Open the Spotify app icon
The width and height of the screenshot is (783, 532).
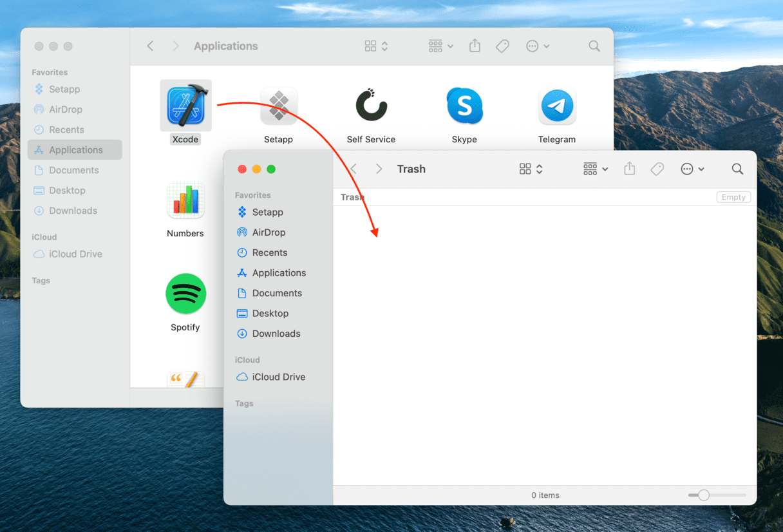point(185,294)
